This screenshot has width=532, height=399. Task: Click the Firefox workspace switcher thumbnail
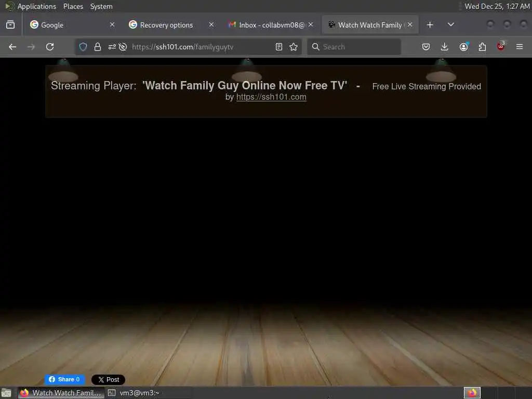(x=472, y=393)
